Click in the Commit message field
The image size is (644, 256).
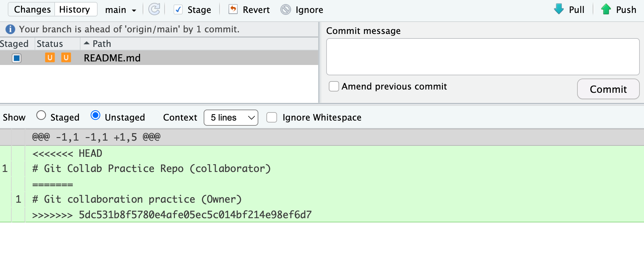(483, 57)
